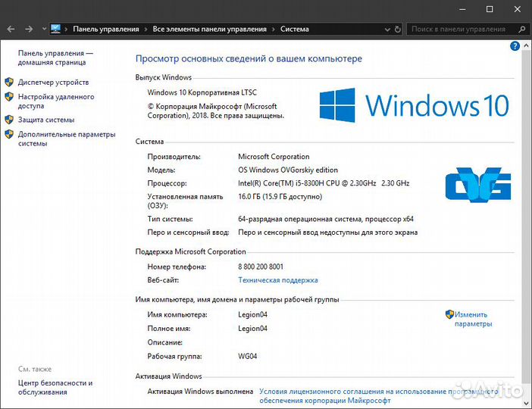The image size is (532, 409).
Task: Select Legion04 value in Полное имя row
Action: (253, 328)
